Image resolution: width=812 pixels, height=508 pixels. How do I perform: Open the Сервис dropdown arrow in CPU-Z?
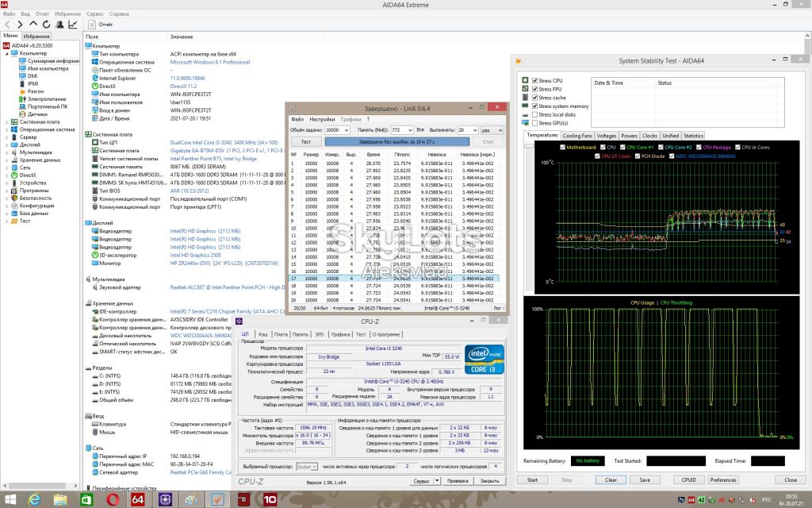[x=437, y=481]
